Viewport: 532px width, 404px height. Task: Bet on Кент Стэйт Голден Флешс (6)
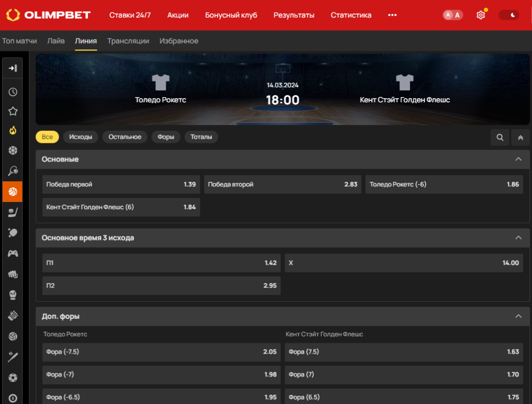(121, 207)
